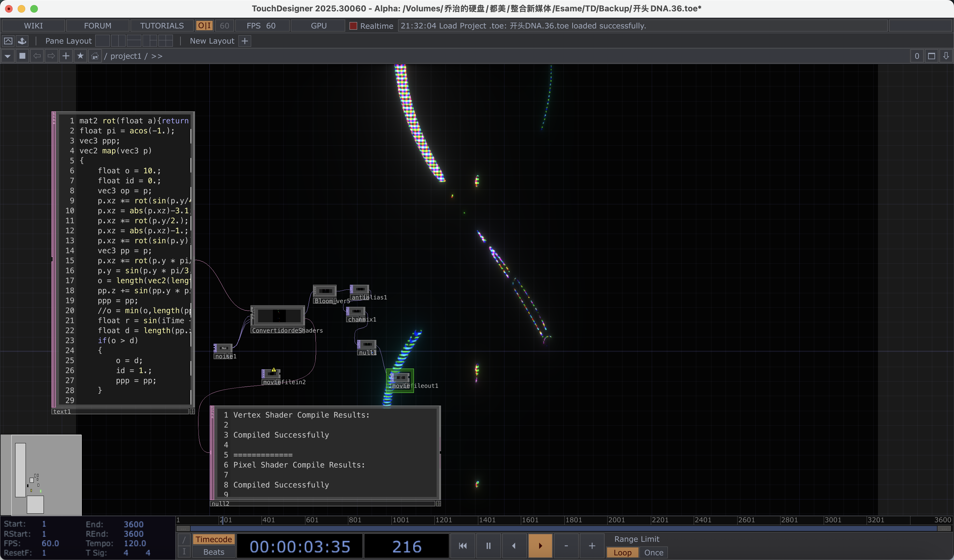
Task: Click the warning triangle on moviefilein2
Action: (x=274, y=370)
